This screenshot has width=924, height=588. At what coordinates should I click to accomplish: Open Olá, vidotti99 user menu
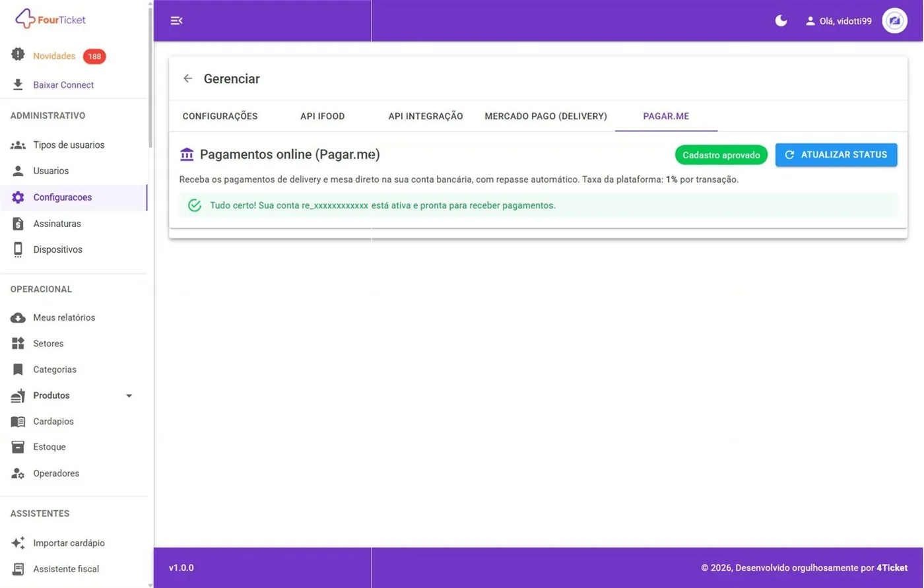[x=838, y=21]
